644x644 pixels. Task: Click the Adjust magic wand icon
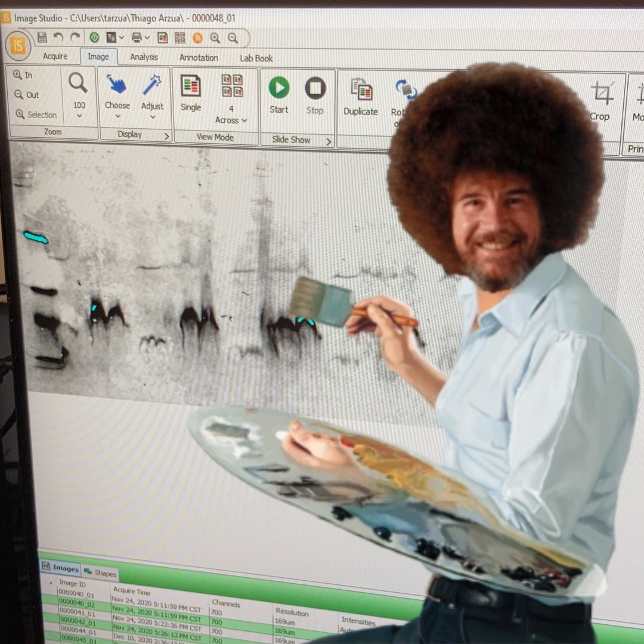pyautogui.click(x=152, y=85)
